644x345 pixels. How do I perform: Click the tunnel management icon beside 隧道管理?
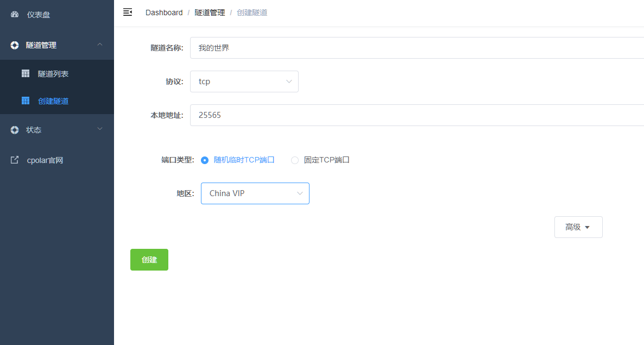pyautogui.click(x=14, y=45)
